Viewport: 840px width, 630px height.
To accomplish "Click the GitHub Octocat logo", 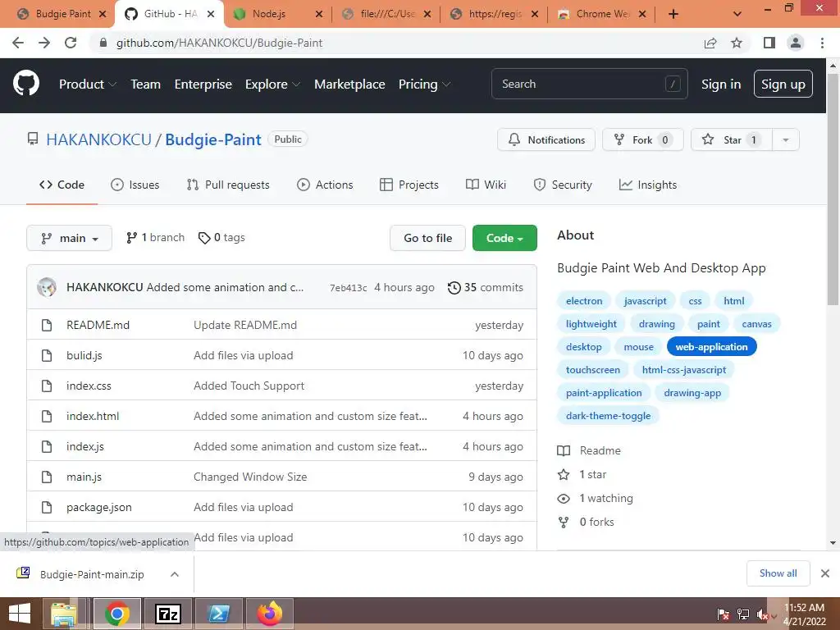I will click(26, 84).
